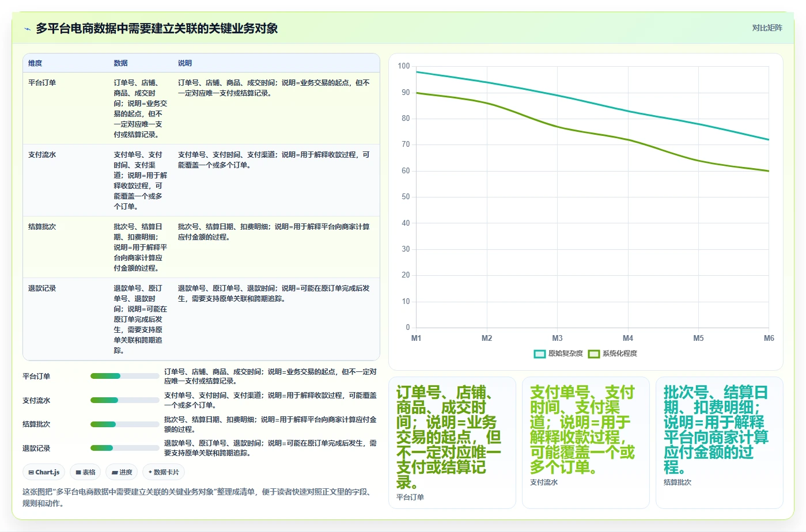Image resolution: width=806 pixels, height=532 pixels.
Task: Click the 退款记录 label in the progress list
Action: [36, 449]
